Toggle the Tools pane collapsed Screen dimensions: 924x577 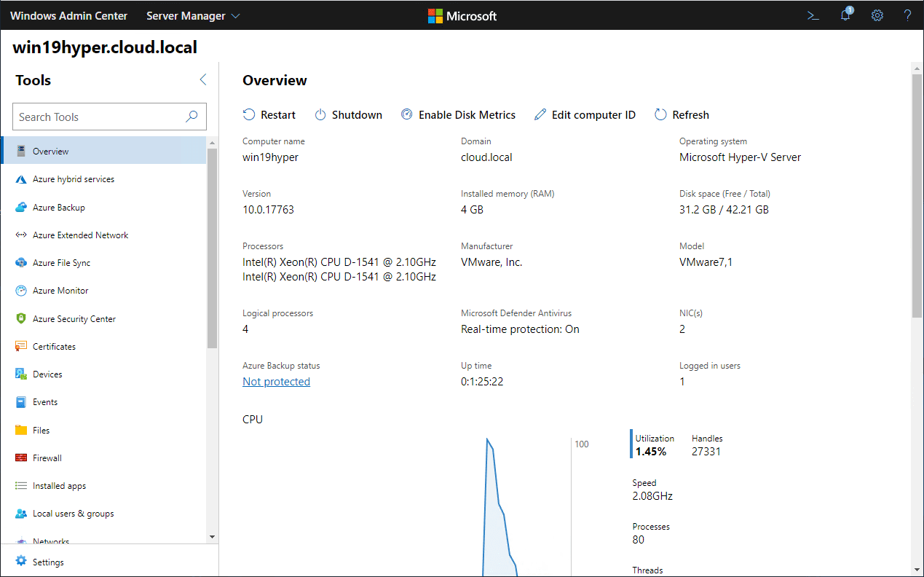pos(202,79)
